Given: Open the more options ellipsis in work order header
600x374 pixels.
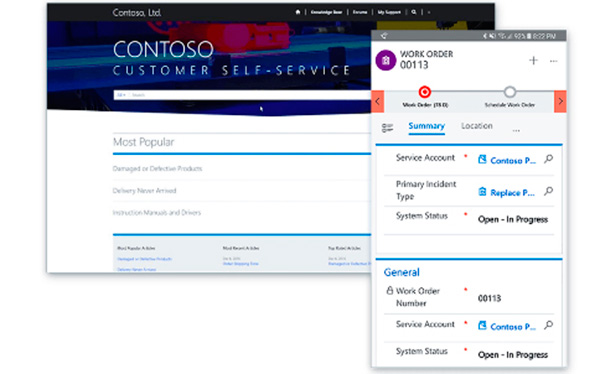Looking at the screenshot, I should pyautogui.click(x=553, y=61).
